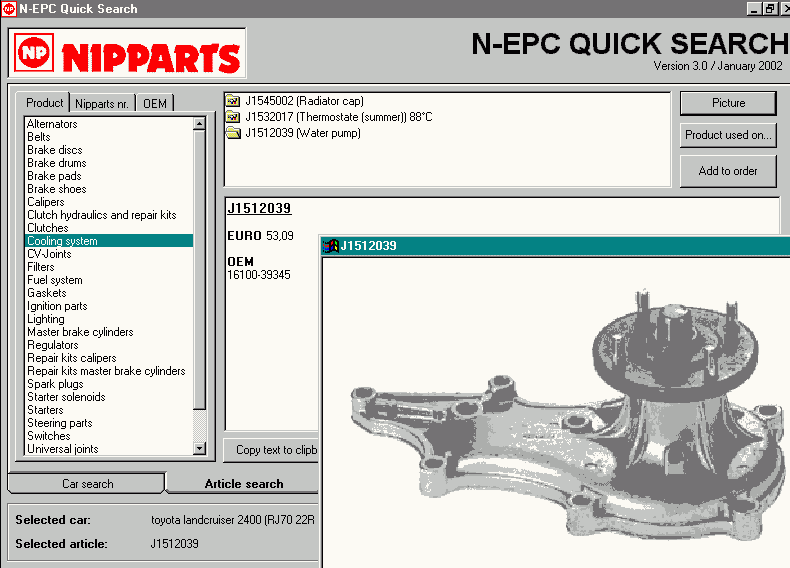Viewport: 790px width, 568px height.
Task: Select Regulators in the product list
Action: point(109,345)
